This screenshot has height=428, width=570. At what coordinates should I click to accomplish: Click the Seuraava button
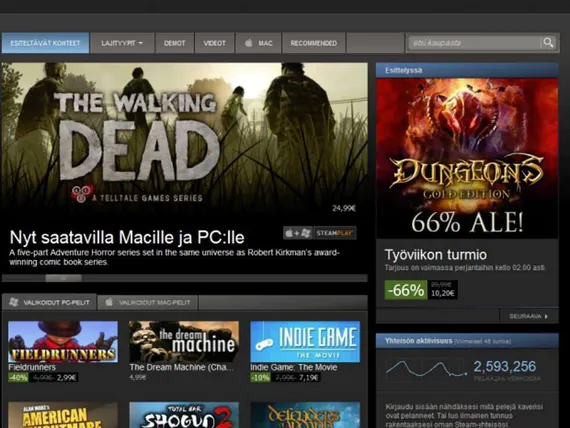529,316
